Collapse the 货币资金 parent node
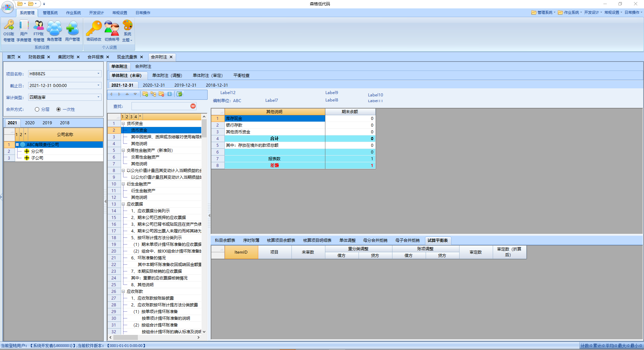 point(123,124)
